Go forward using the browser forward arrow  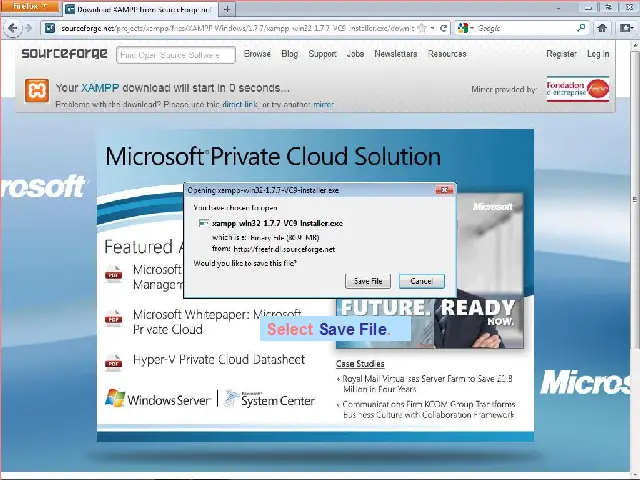point(28,28)
